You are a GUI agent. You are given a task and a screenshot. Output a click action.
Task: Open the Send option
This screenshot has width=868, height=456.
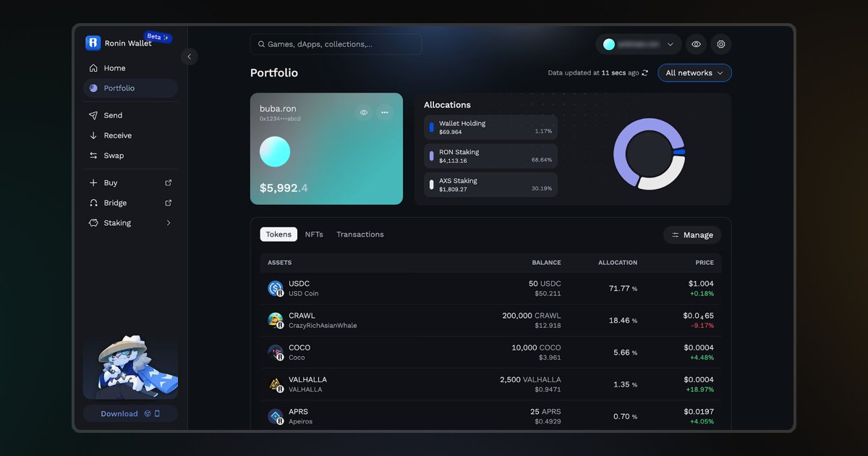130,115
